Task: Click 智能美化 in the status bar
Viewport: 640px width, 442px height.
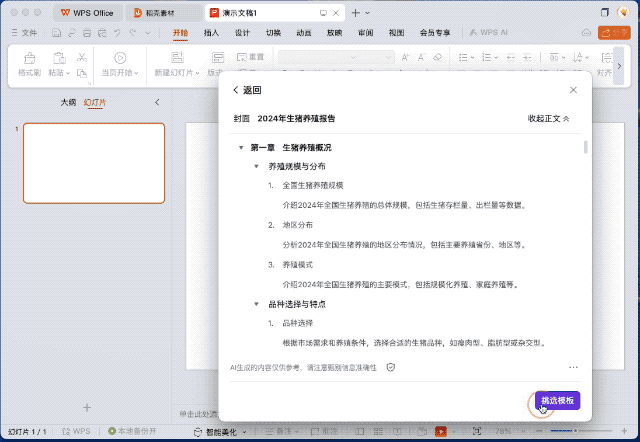Action: click(220, 432)
